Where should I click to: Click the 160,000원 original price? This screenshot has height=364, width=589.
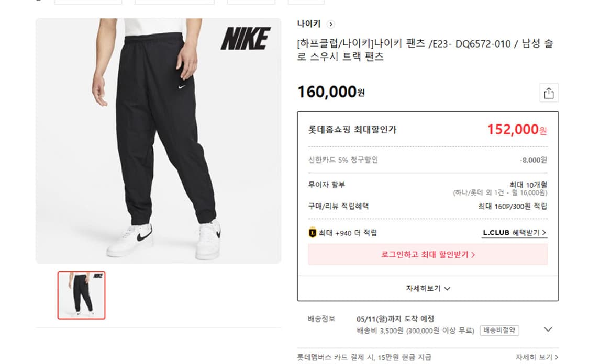coord(331,92)
